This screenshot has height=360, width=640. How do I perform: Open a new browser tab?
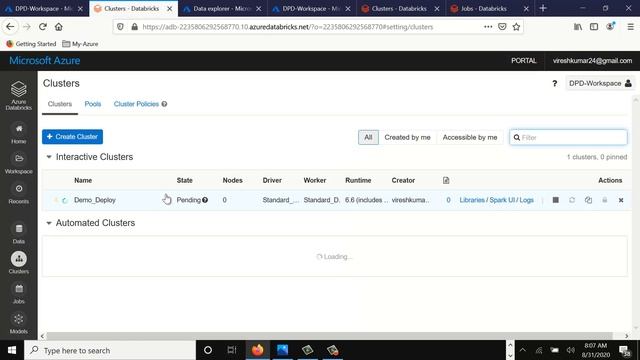coord(543,9)
